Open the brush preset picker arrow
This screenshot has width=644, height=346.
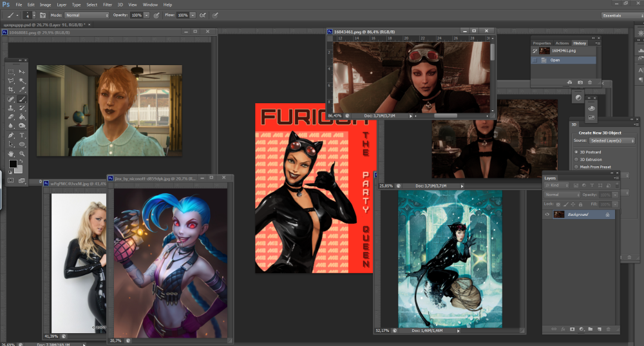pyautogui.click(x=33, y=15)
